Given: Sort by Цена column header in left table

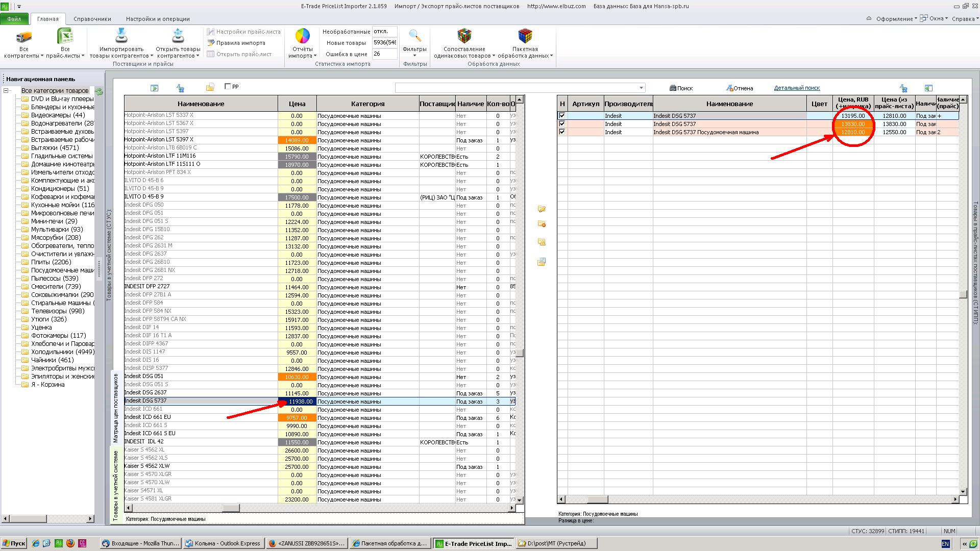Looking at the screenshot, I should click(x=297, y=104).
